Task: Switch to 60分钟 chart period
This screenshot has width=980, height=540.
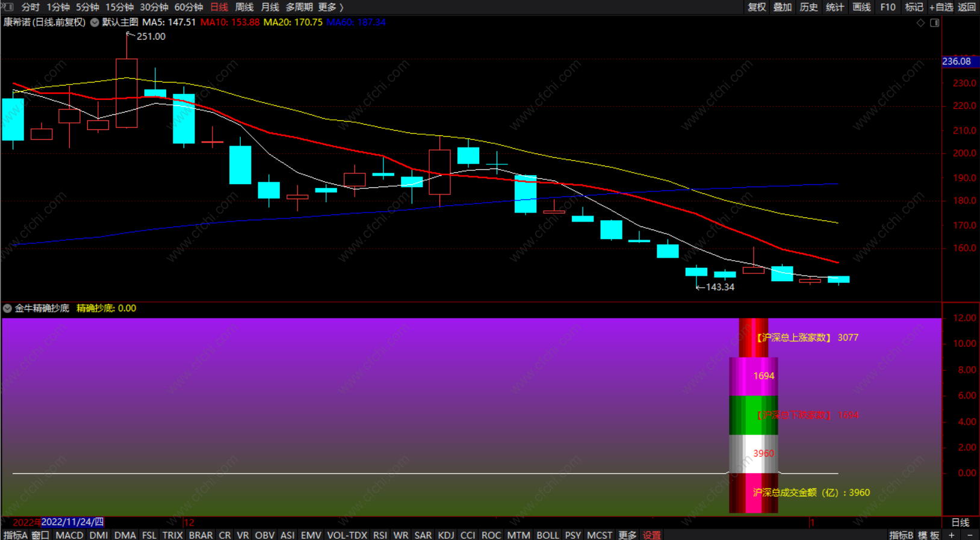Action: (188, 7)
